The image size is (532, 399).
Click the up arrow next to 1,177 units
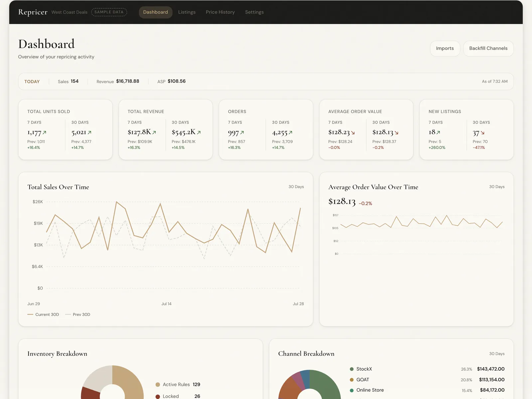click(x=45, y=133)
